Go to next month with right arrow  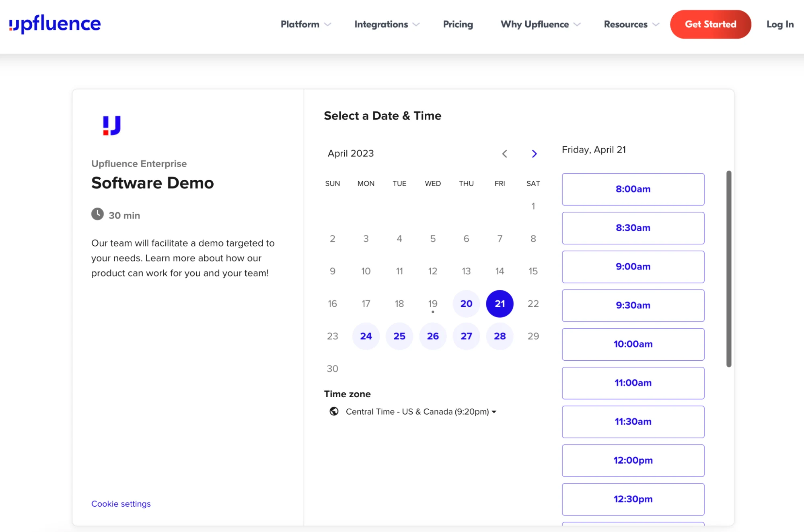[x=534, y=154]
